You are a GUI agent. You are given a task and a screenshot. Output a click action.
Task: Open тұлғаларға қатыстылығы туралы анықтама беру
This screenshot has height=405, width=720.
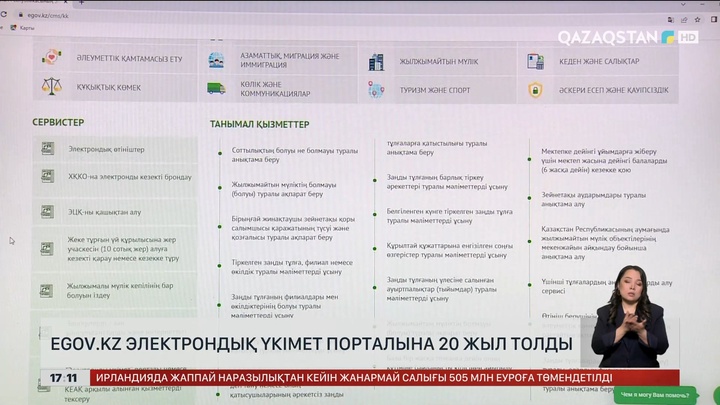tap(437, 147)
